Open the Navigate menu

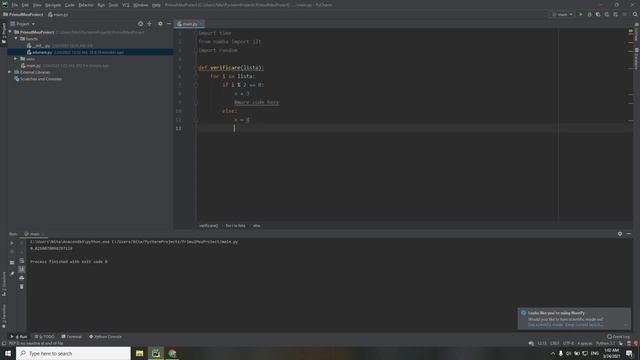[x=53, y=5]
